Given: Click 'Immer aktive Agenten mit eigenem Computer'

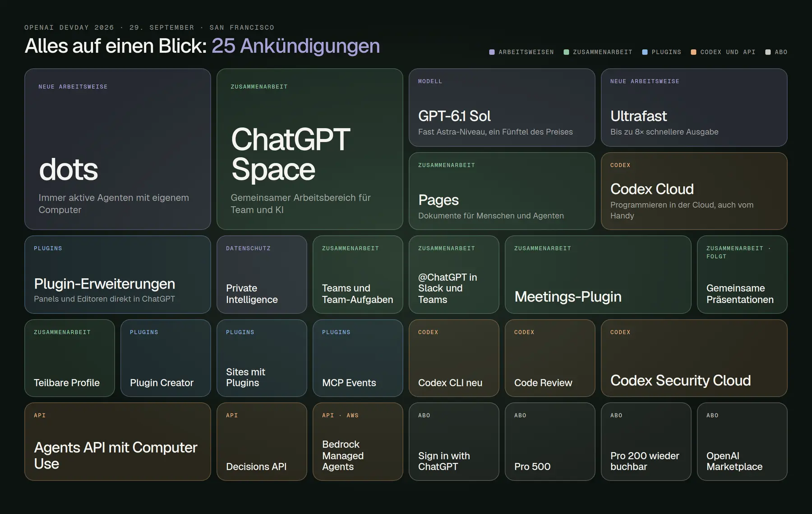Looking at the screenshot, I should (x=114, y=204).
